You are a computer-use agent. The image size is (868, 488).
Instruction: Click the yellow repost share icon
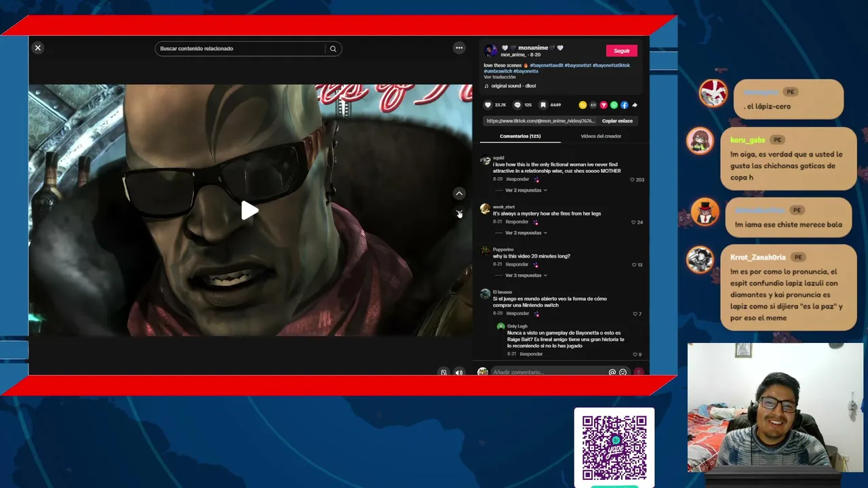583,105
